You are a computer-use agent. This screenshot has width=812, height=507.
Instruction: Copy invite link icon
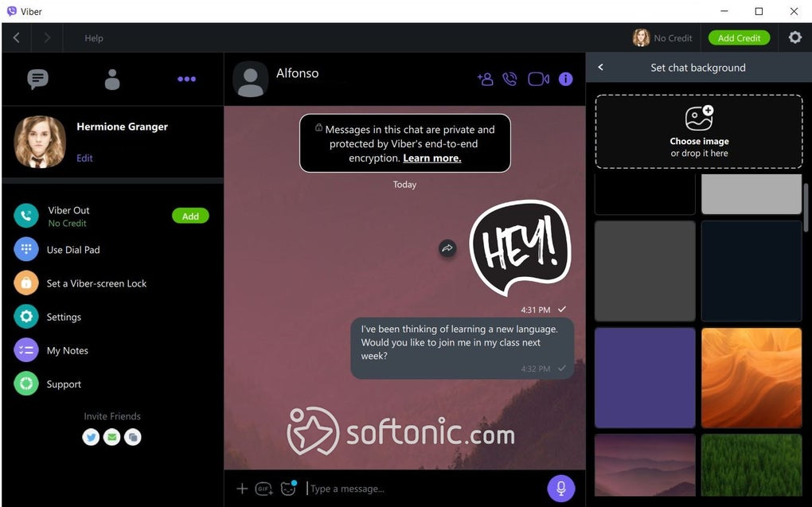133,437
